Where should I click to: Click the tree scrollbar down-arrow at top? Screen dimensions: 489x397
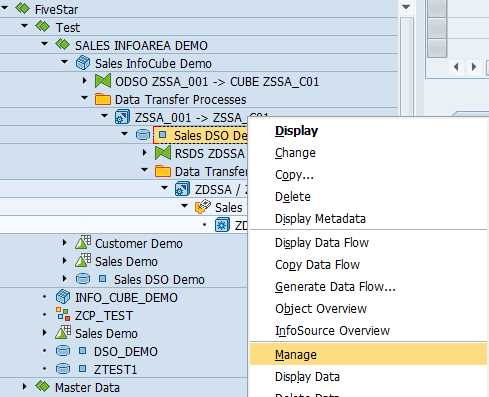click(406, 7)
